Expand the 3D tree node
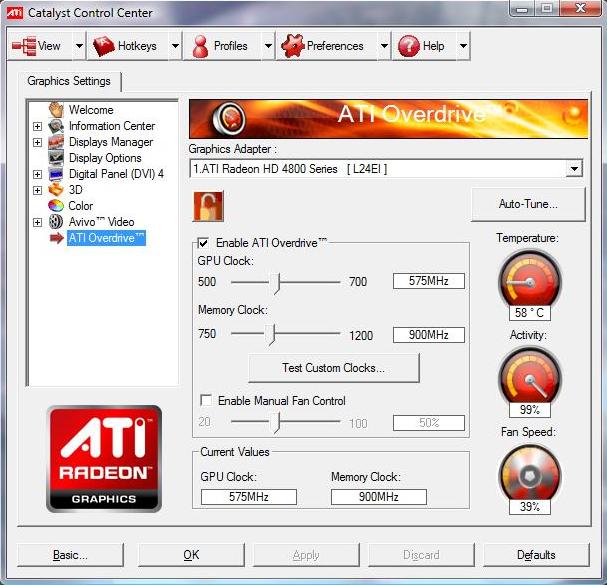Image resolution: width=607 pixels, height=585 pixels. [38, 190]
